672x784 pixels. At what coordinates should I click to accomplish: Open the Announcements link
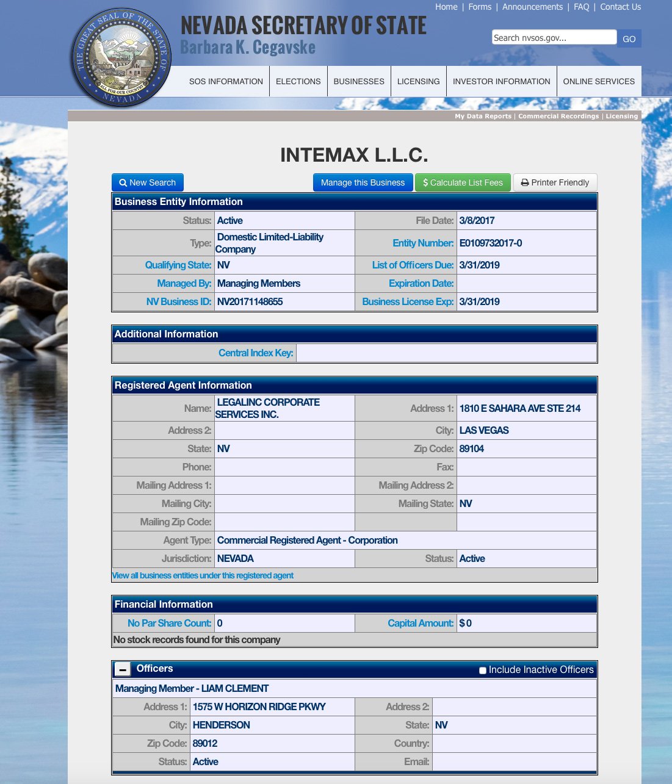point(532,7)
